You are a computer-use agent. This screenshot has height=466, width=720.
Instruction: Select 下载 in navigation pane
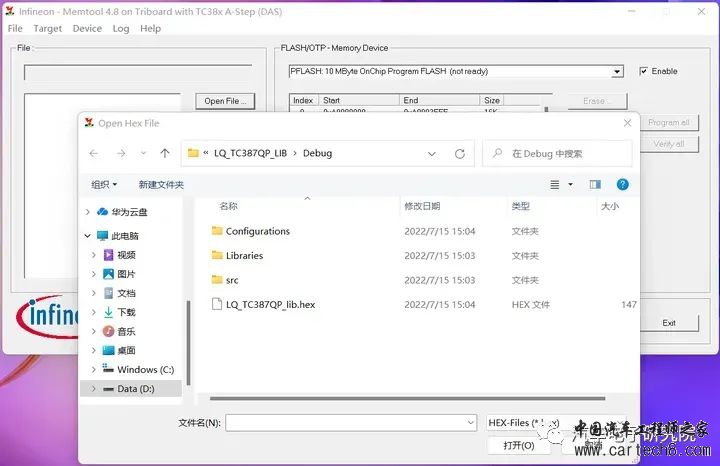126,312
